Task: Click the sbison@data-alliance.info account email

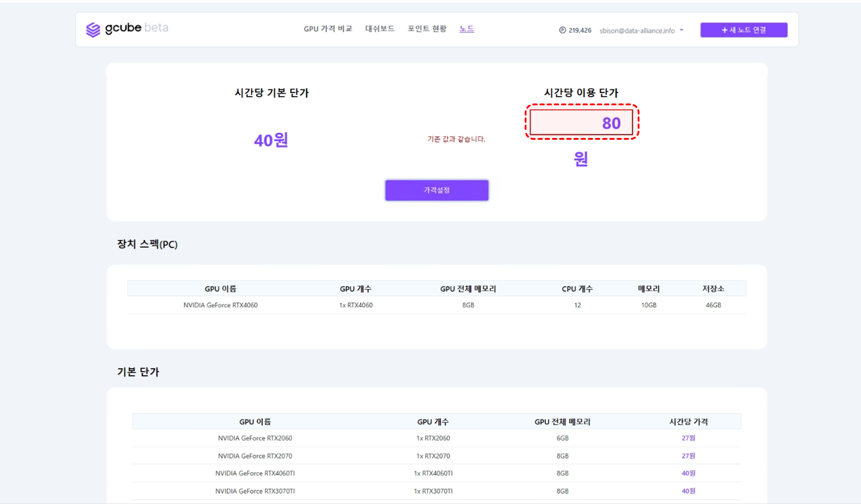Action: point(637,30)
